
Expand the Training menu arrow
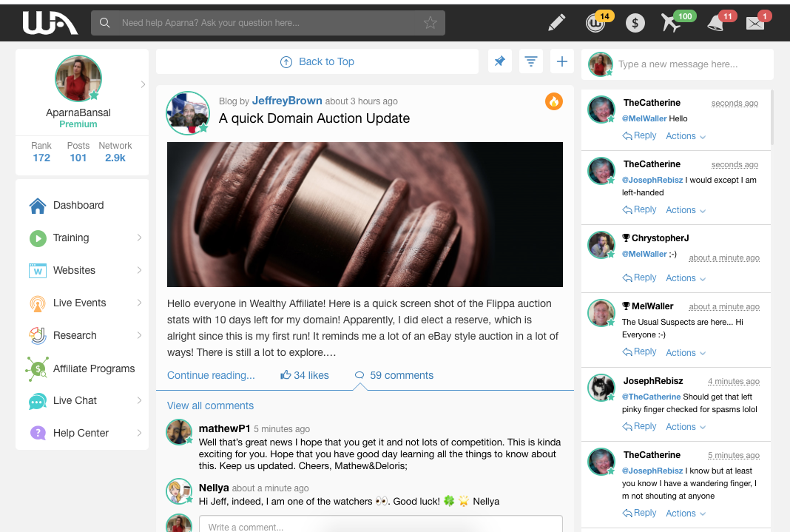[139, 238]
